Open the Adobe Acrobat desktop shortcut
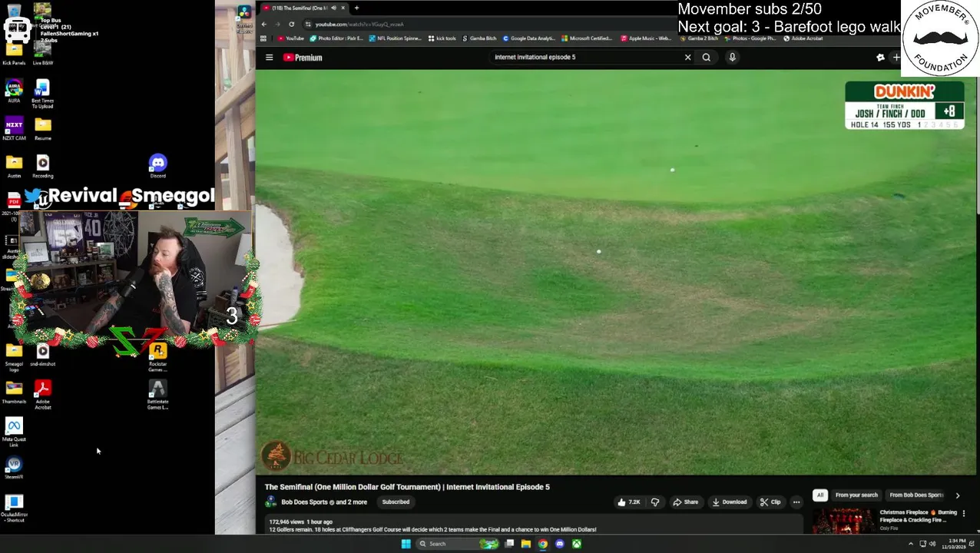Screen dimensions: 980x553 click(x=42, y=395)
